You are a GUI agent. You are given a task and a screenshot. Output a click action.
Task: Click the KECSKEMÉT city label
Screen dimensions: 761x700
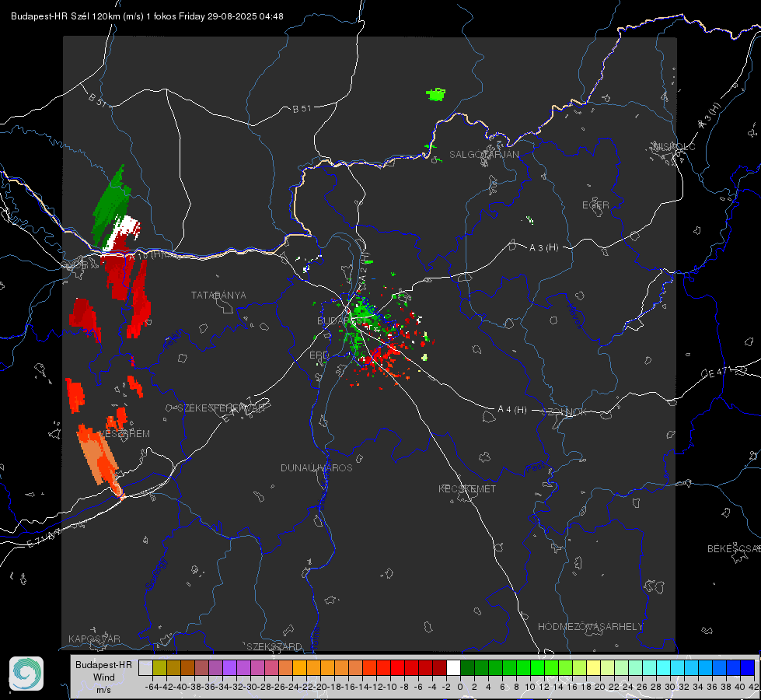[467, 489]
